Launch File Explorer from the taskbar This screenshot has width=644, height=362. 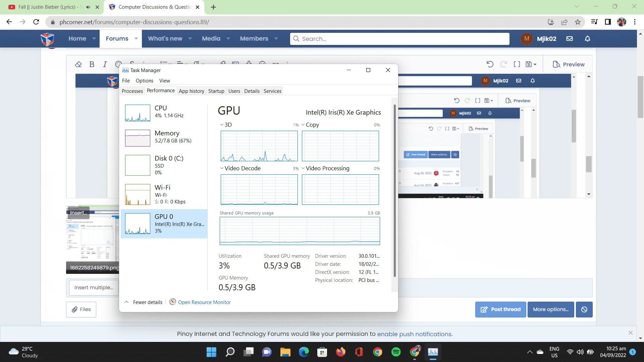pos(285,352)
